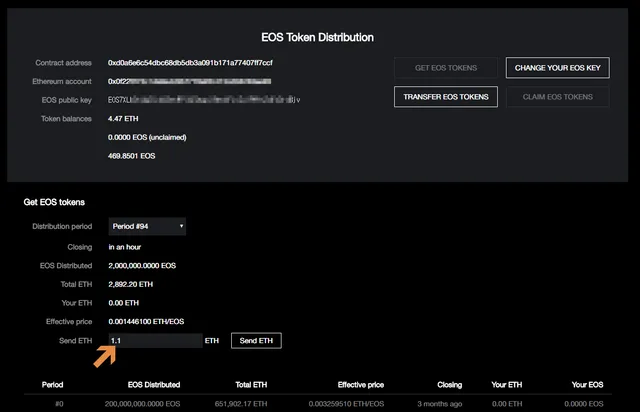Image resolution: width=640 pixels, height=412 pixels.
Task: Click the blurred Ethereum account value
Action: pyautogui.click(x=189, y=81)
